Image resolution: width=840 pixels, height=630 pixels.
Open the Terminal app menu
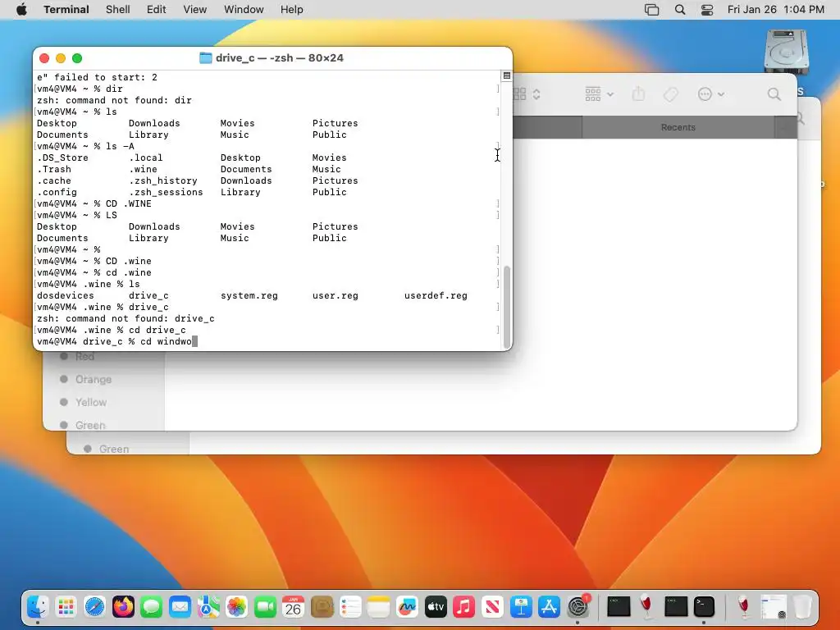click(66, 10)
